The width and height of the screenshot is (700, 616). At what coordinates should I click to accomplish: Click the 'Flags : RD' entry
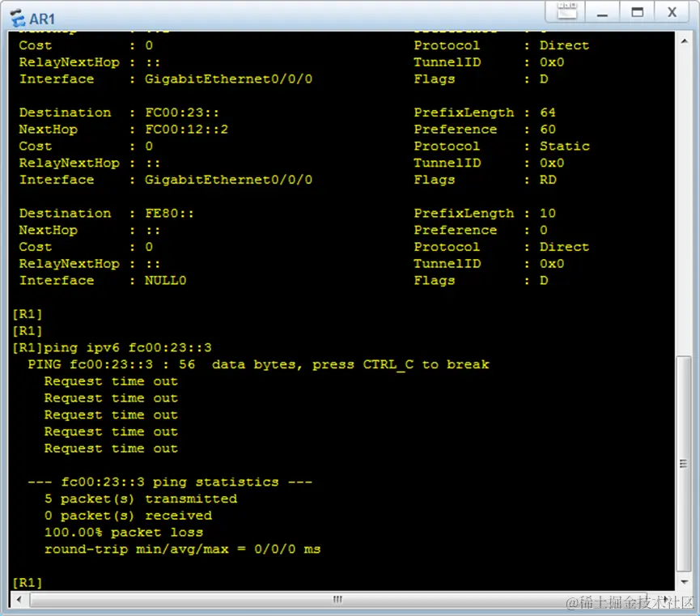pos(485,180)
